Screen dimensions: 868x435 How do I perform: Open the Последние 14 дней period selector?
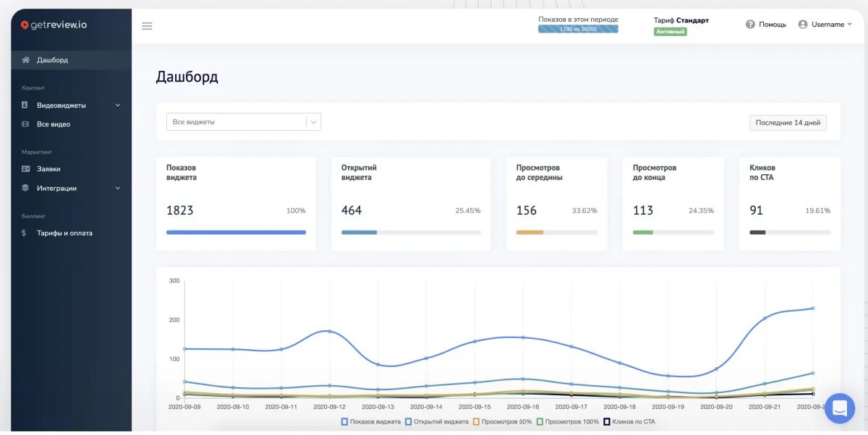click(x=788, y=123)
